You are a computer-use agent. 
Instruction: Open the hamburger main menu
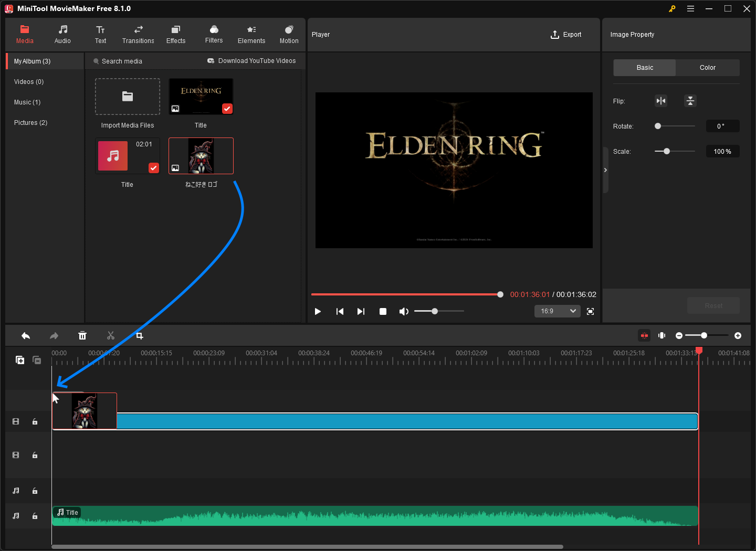pyautogui.click(x=690, y=8)
